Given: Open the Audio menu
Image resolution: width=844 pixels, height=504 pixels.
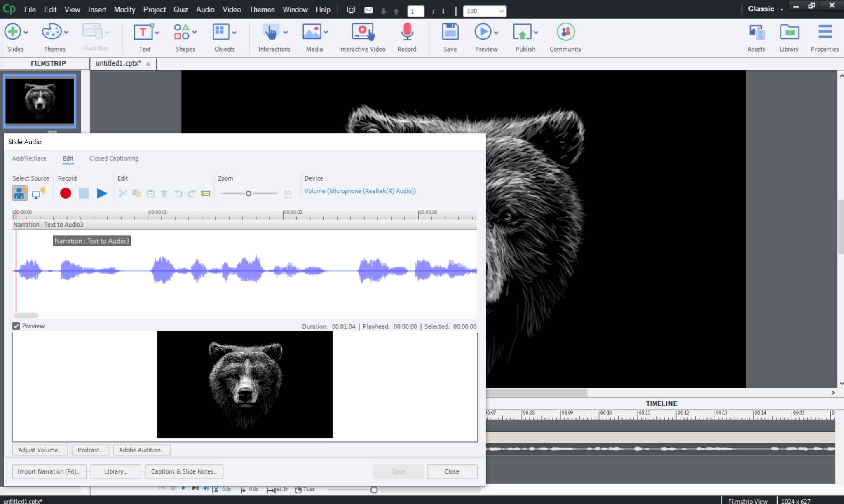Looking at the screenshot, I should click(x=205, y=9).
